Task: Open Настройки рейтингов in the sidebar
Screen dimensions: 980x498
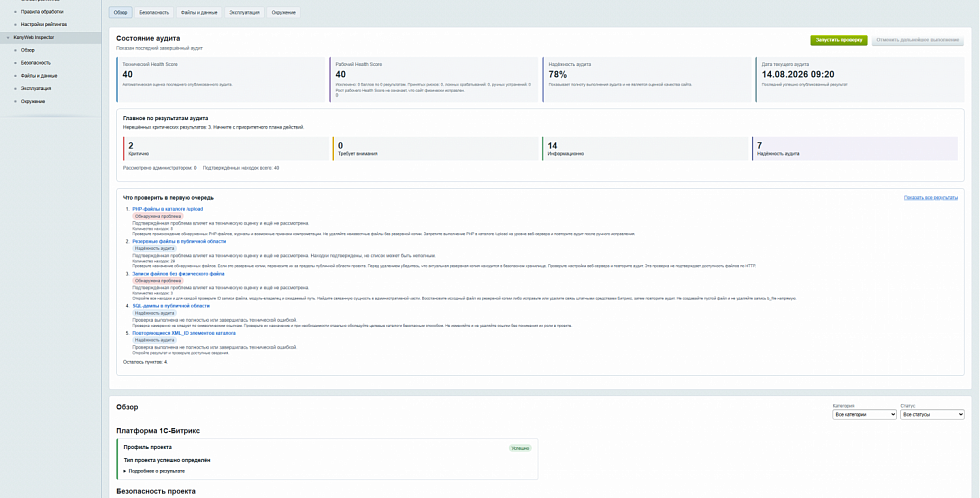Action: [43, 24]
